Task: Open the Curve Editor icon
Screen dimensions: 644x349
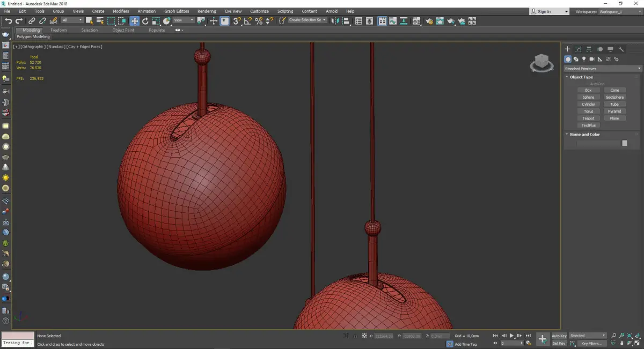Action: [393, 21]
